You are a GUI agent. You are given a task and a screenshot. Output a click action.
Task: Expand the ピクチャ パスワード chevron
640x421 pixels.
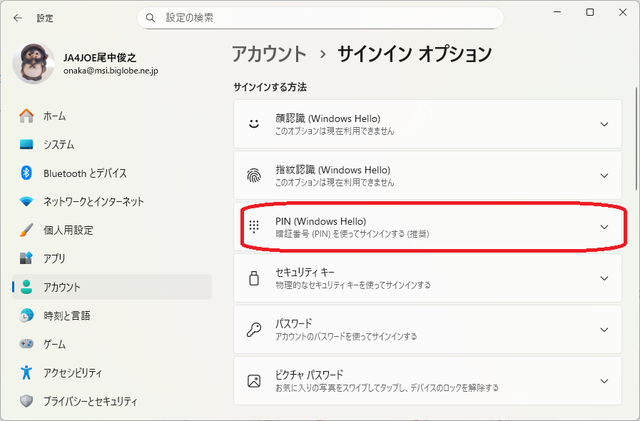(604, 381)
